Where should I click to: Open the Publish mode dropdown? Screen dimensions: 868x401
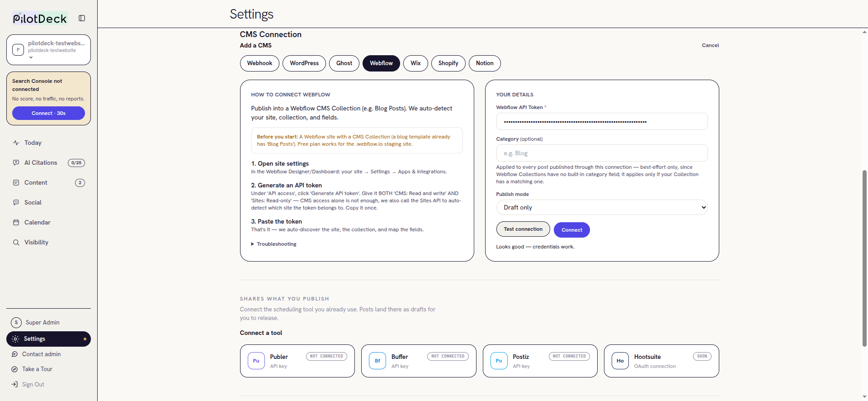(x=602, y=207)
